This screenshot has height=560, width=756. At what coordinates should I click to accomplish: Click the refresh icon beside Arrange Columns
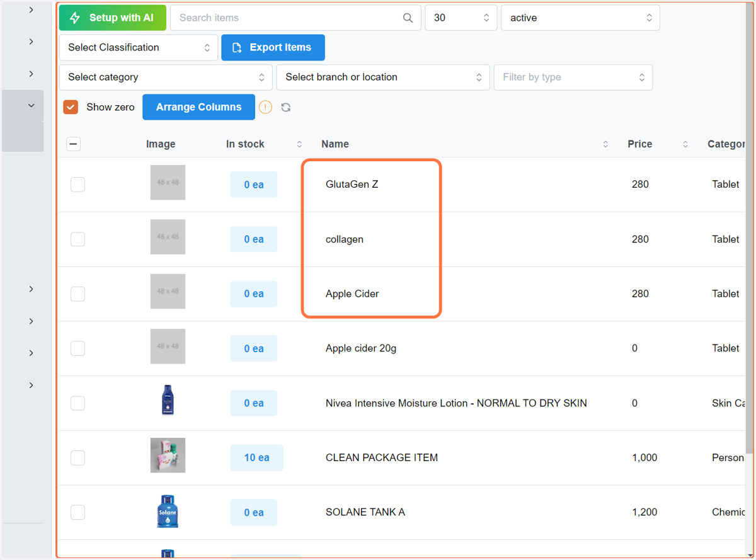(286, 107)
